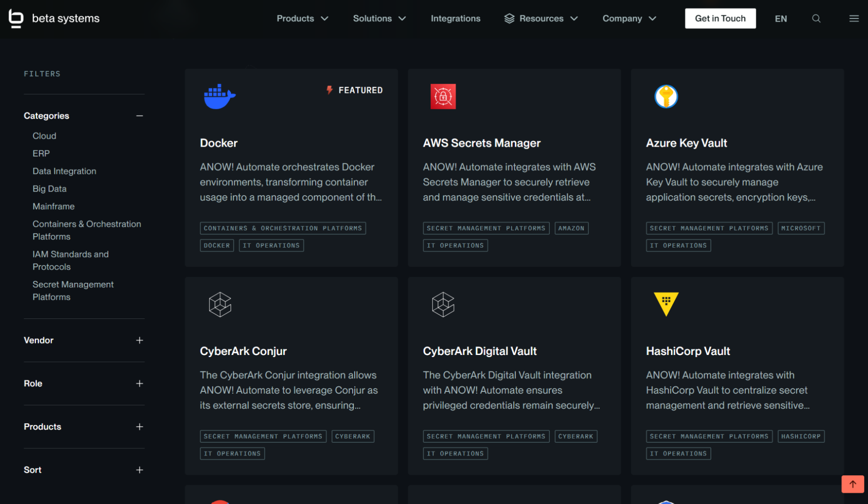Click the DOCKER tag on Docker card

pyautogui.click(x=217, y=245)
